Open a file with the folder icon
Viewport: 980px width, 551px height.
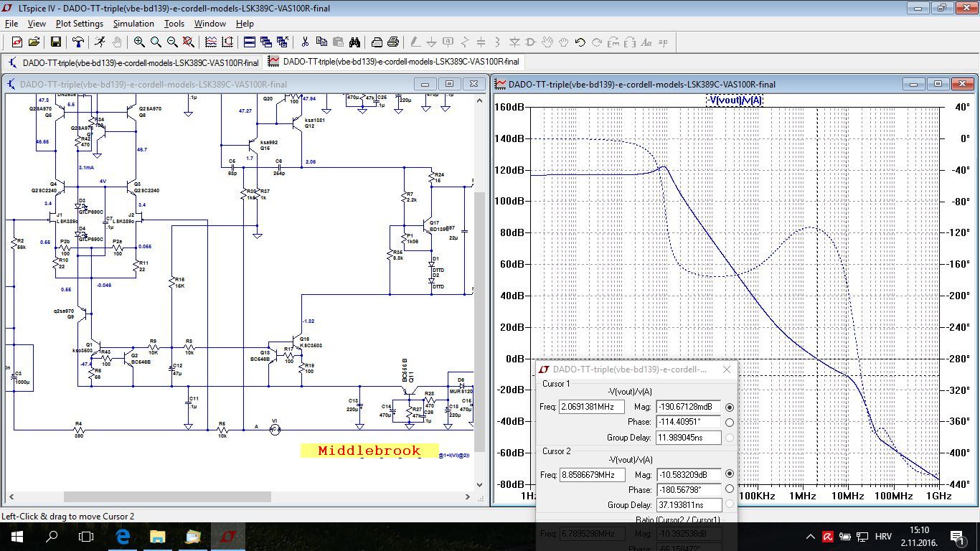(34, 42)
